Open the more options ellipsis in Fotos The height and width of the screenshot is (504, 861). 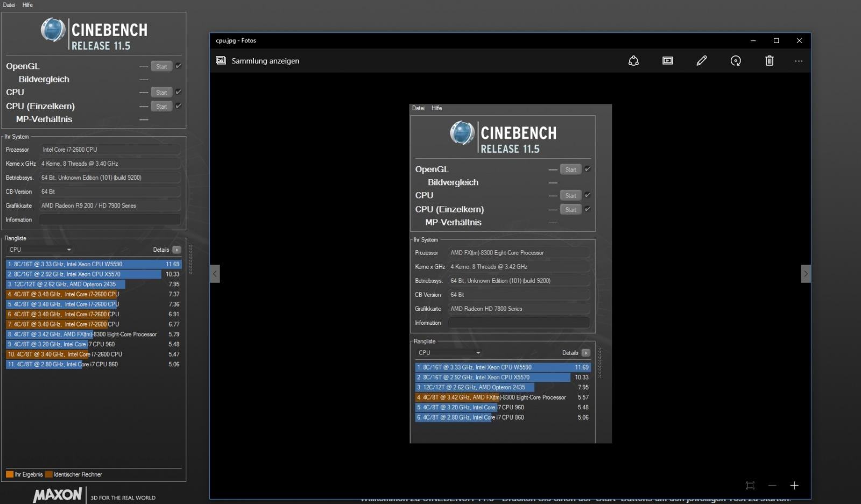coord(799,61)
